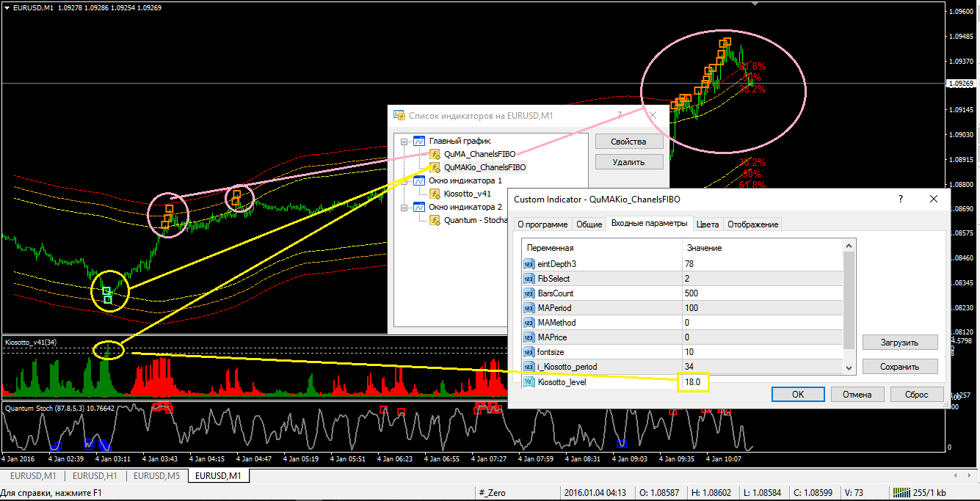Click the Загрузить button
The width and height of the screenshot is (980, 501).
coord(900,343)
